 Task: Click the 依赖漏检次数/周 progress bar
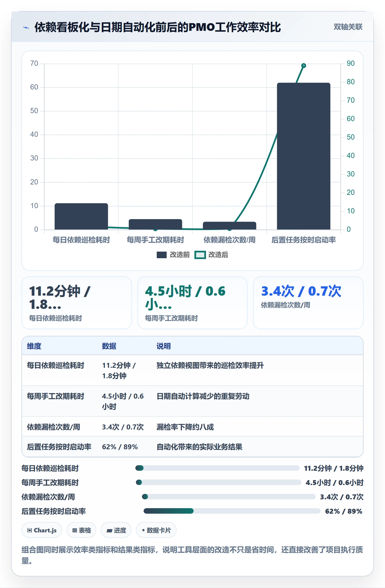point(229,497)
